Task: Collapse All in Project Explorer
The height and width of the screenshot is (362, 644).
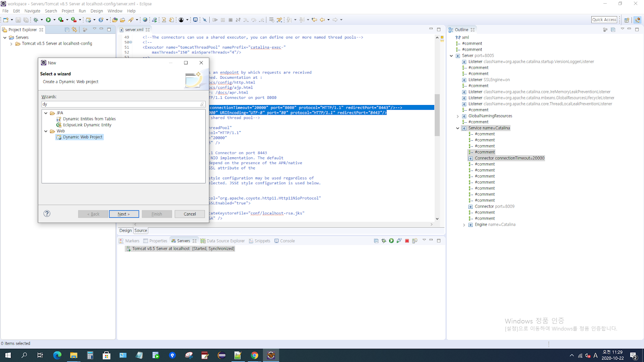Action: point(67,29)
